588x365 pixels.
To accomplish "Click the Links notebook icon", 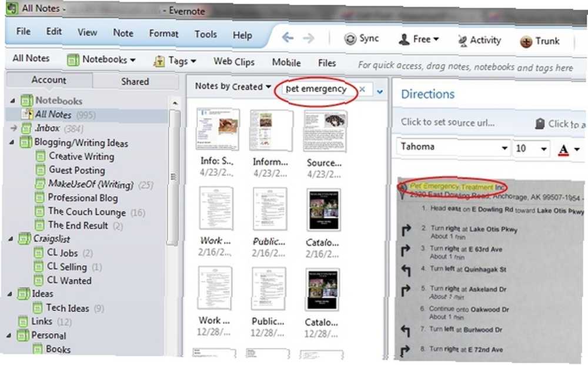I will [x=24, y=322].
